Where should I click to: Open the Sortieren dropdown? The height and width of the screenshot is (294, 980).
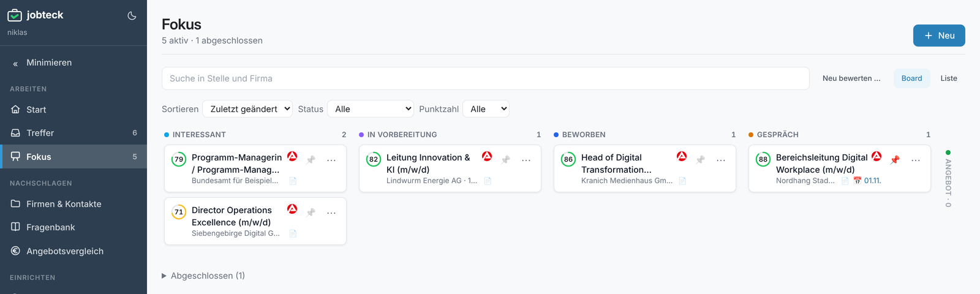pyautogui.click(x=247, y=109)
